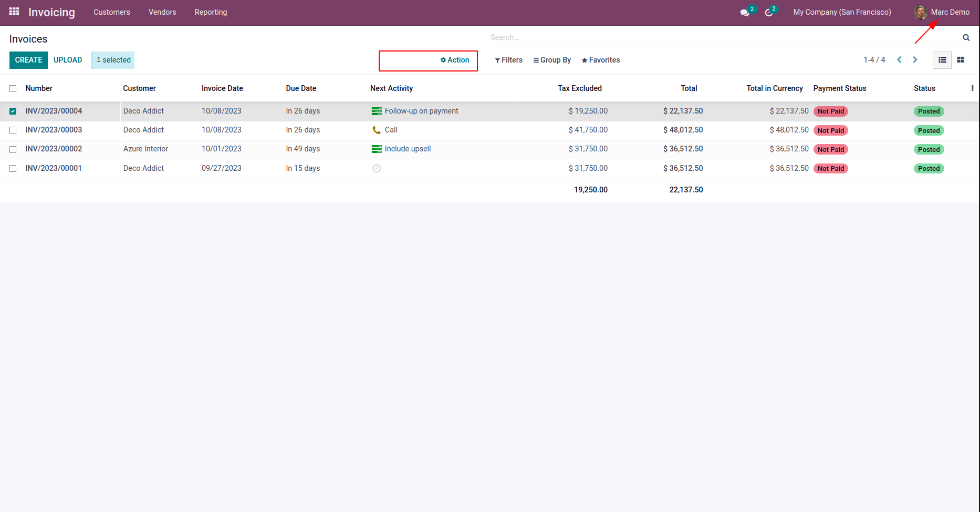Expand the Filters dropdown

coord(508,60)
